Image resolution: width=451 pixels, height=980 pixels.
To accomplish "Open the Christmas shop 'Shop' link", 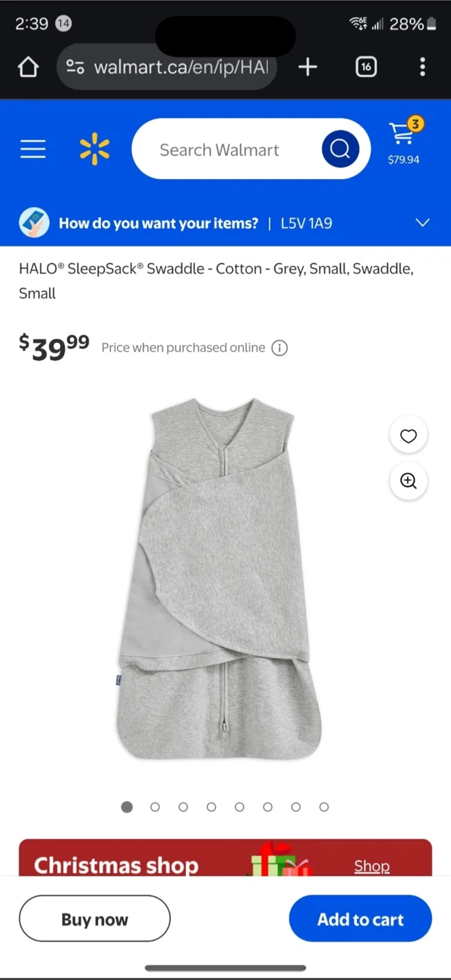I will pyautogui.click(x=372, y=866).
